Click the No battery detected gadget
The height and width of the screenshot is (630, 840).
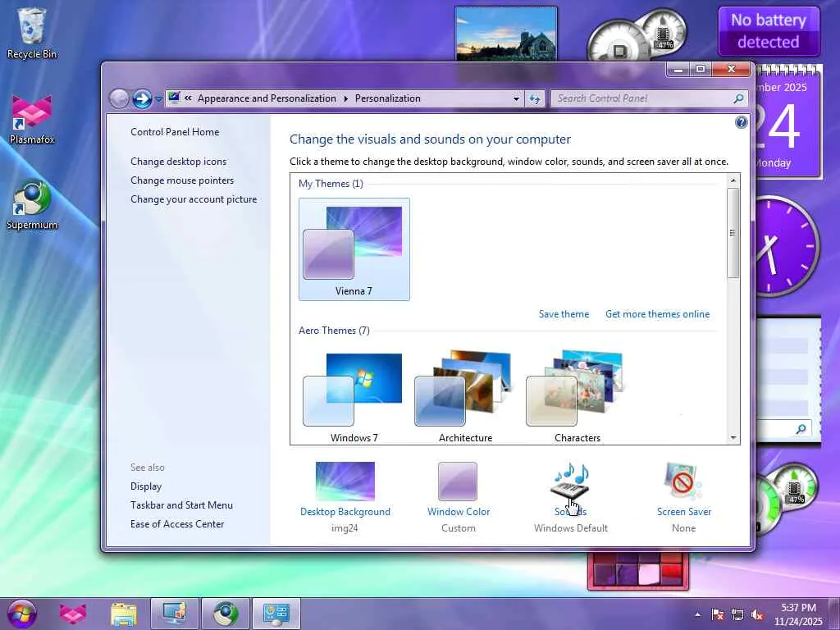click(768, 31)
